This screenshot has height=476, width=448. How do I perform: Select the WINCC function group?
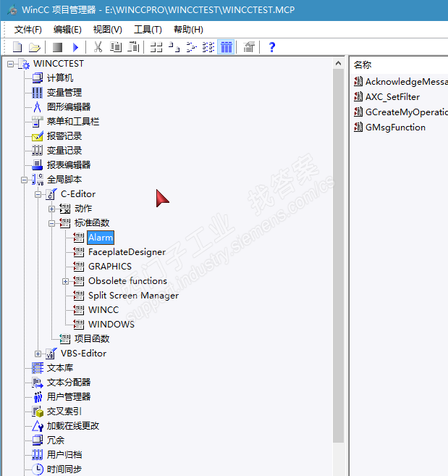[103, 310]
